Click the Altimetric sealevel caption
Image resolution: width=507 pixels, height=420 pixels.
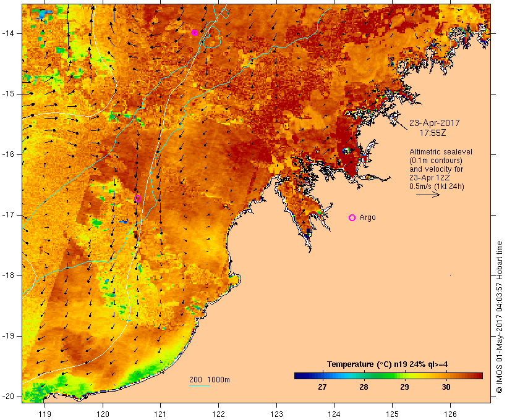(x=441, y=152)
